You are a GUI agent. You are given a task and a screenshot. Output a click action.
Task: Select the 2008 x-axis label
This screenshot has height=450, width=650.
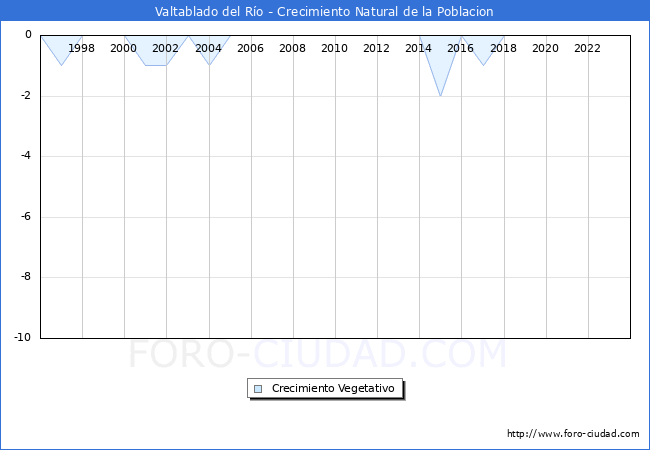coord(292,48)
